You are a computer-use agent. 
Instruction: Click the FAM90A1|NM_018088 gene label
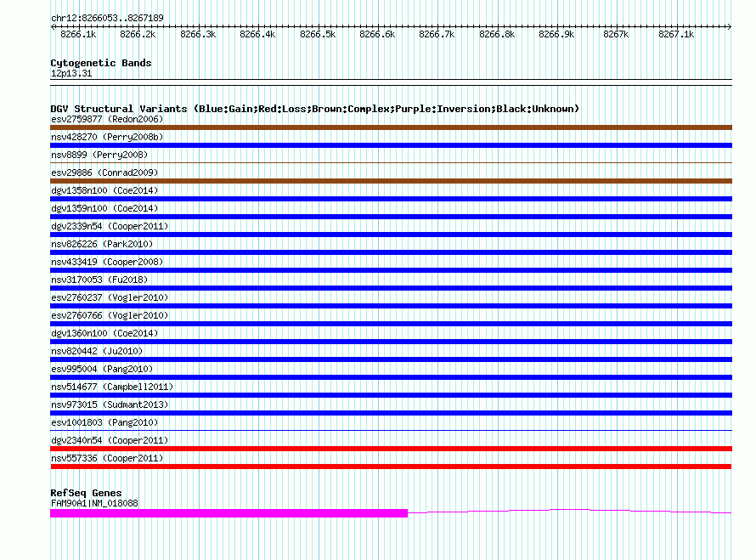(x=94, y=503)
